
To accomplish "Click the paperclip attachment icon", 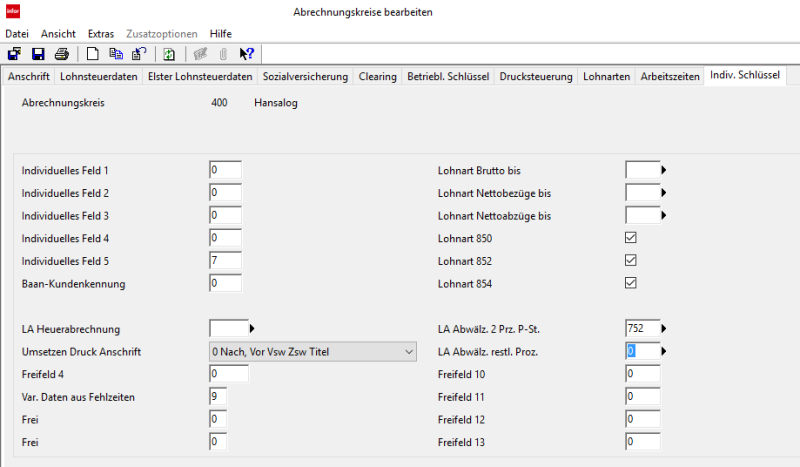I will click(223, 54).
